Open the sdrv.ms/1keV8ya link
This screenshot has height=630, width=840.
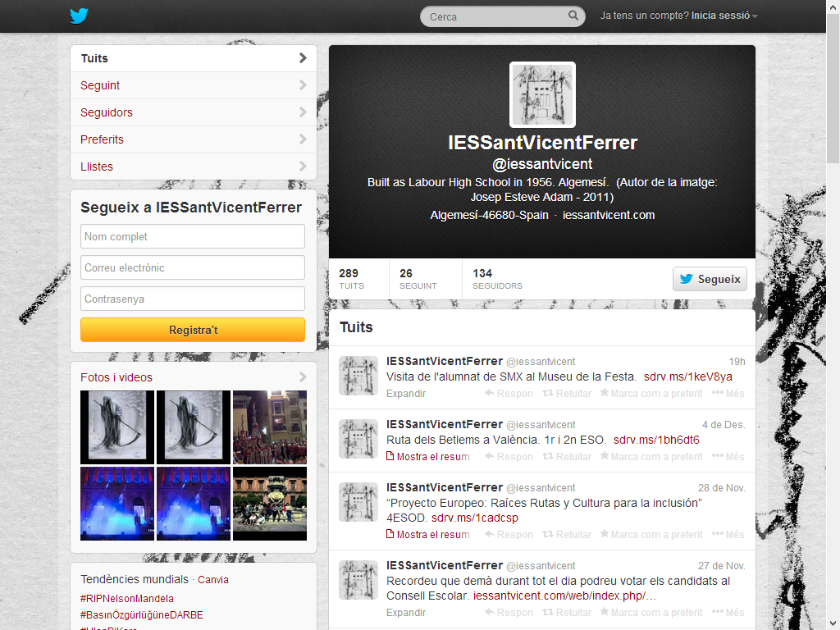pyautogui.click(x=688, y=377)
